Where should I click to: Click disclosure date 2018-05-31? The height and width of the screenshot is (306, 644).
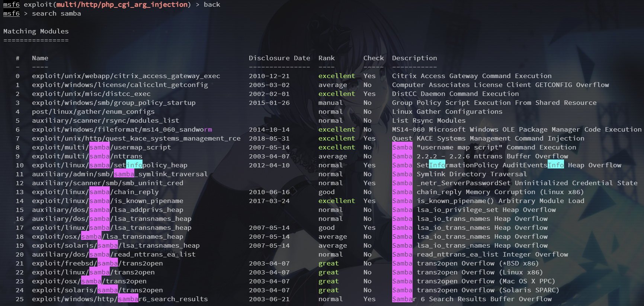pyautogui.click(x=269, y=138)
